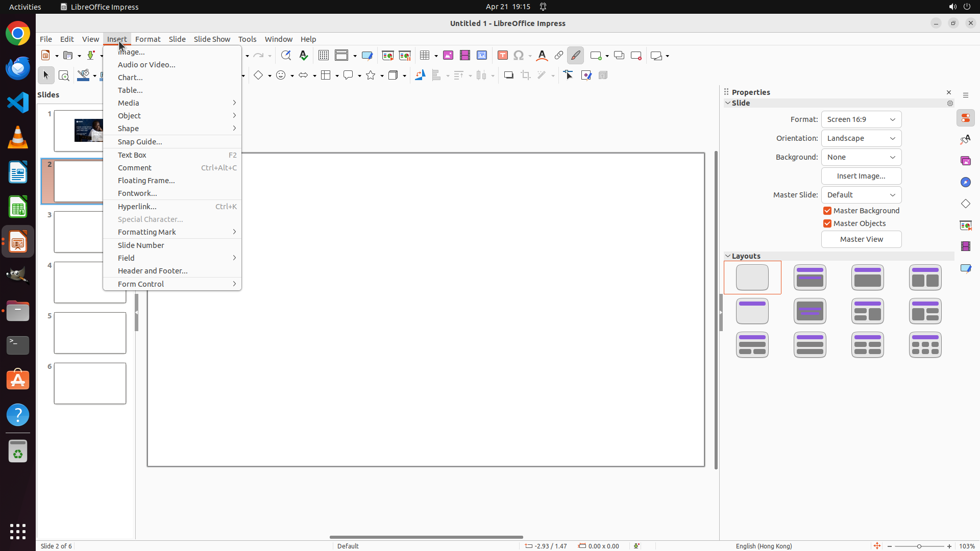Choose Header and Footer menu entry
This screenshot has width=980, height=551.
tap(153, 271)
